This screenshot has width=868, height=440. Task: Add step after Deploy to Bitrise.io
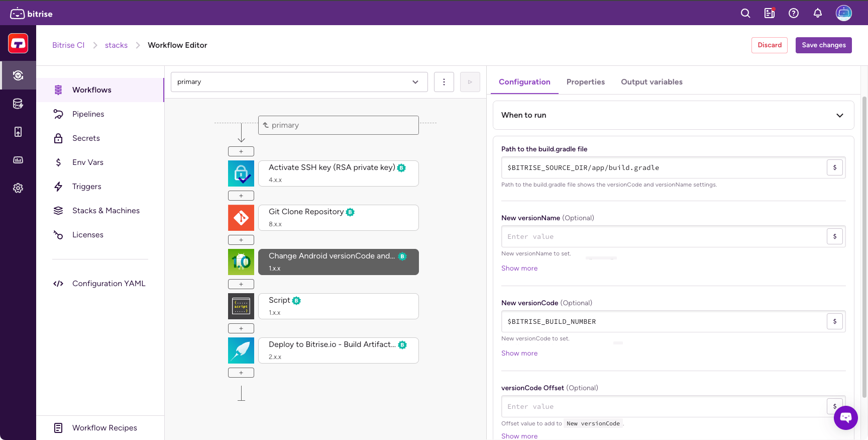241,373
